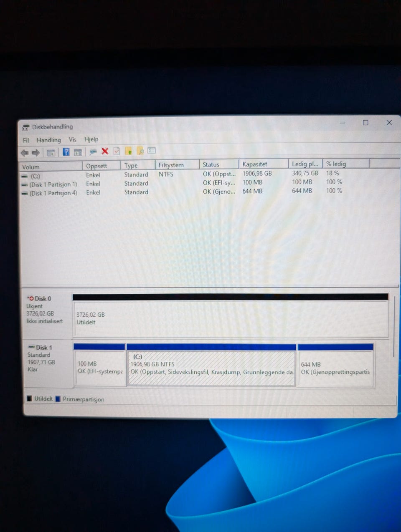Click the NTFS file system cell
The width and height of the screenshot is (401, 532).
point(166,174)
